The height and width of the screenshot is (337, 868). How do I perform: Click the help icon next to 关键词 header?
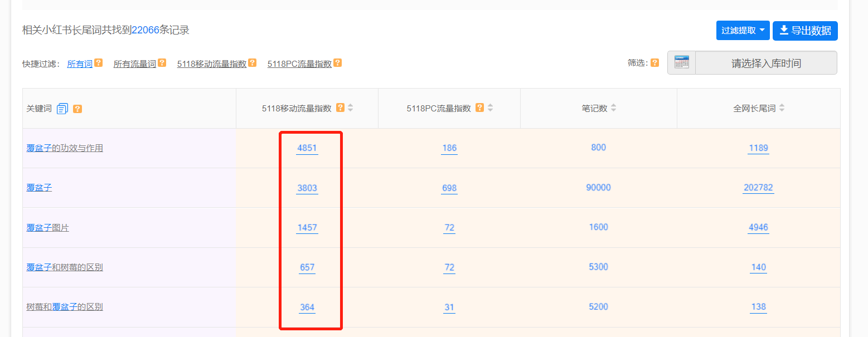point(77,109)
